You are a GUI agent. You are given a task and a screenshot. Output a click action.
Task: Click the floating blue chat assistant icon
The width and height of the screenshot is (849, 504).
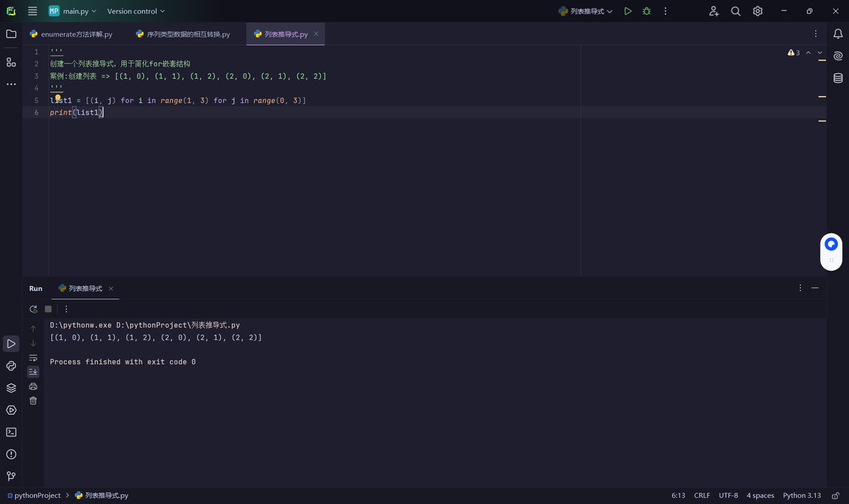(831, 245)
